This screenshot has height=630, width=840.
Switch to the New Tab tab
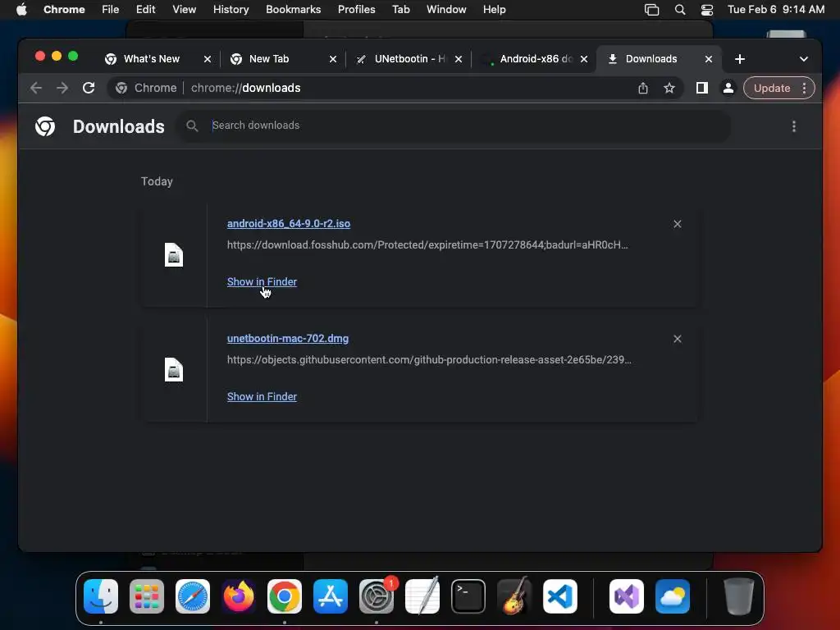pyautogui.click(x=269, y=59)
